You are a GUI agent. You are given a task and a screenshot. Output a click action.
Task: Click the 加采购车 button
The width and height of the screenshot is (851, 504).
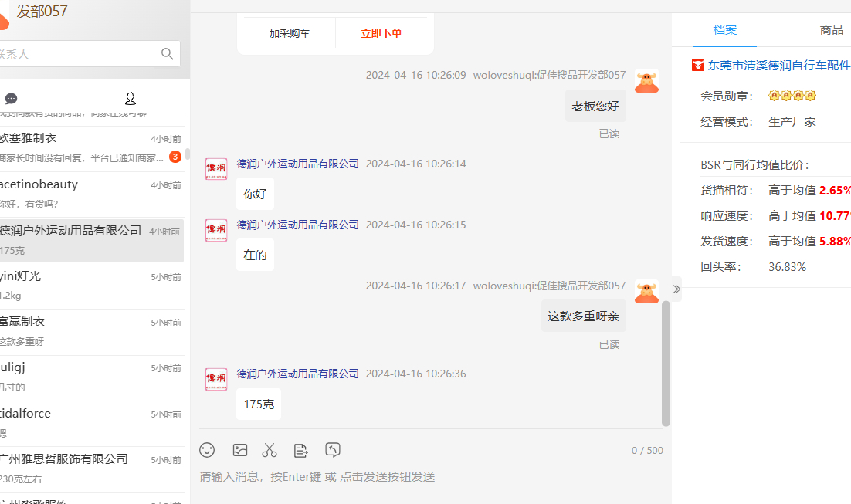pos(290,34)
